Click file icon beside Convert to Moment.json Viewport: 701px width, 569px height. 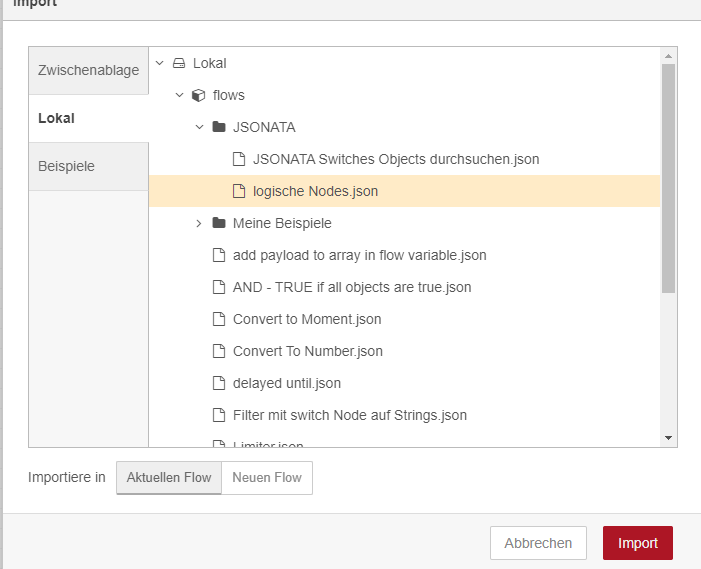pyautogui.click(x=219, y=319)
